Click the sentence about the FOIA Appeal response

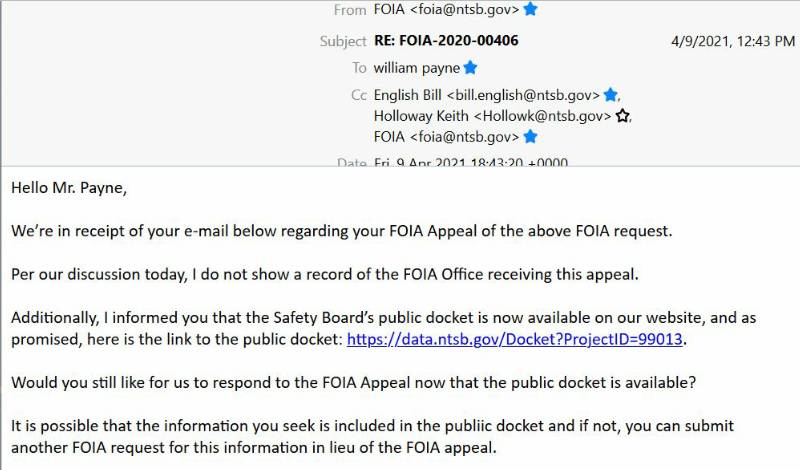coord(354,383)
